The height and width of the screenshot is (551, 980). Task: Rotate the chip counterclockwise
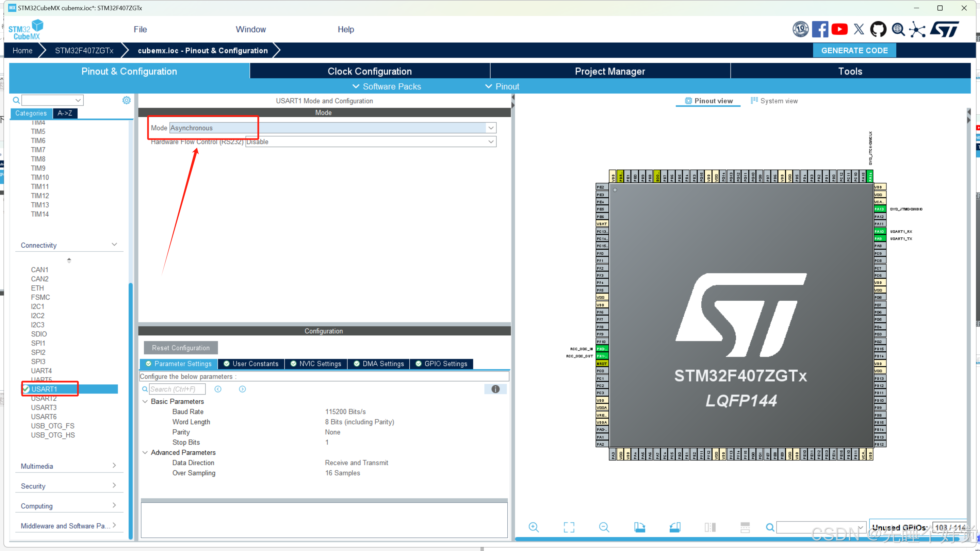[675, 527]
